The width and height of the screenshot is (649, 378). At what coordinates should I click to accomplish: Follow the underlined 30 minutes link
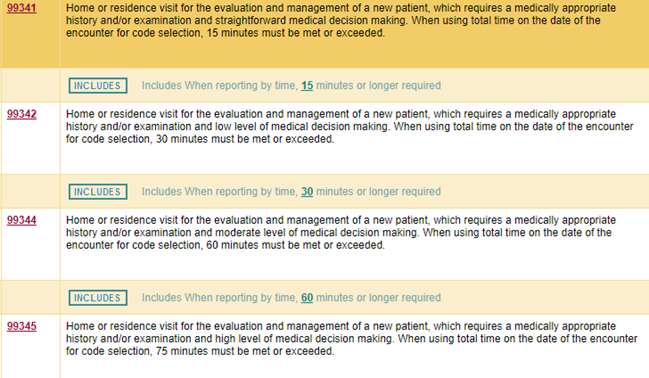[307, 192]
